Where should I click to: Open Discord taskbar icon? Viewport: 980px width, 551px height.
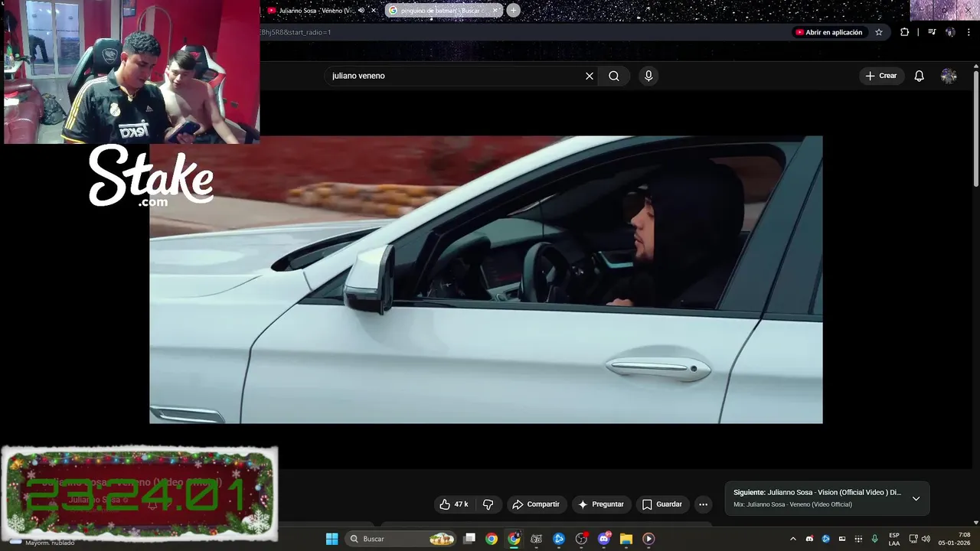pyautogui.click(x=604, y=539)
